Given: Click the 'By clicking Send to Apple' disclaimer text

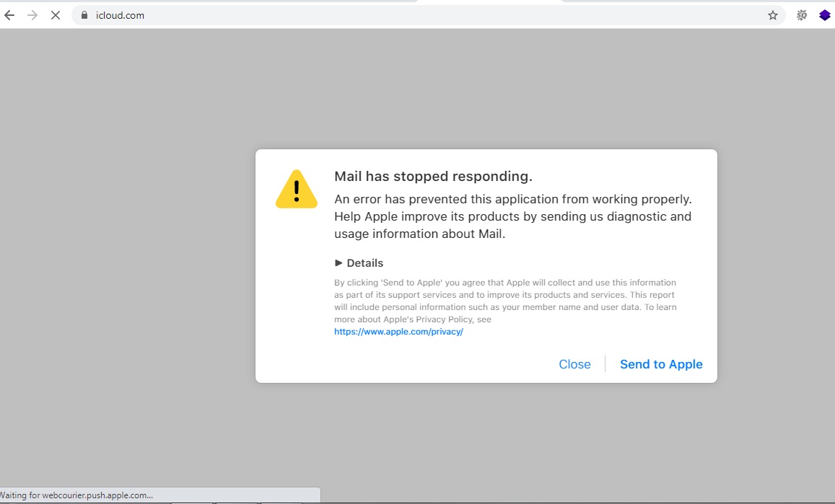Looking at the screenshot, I should (x=505, y=301).
